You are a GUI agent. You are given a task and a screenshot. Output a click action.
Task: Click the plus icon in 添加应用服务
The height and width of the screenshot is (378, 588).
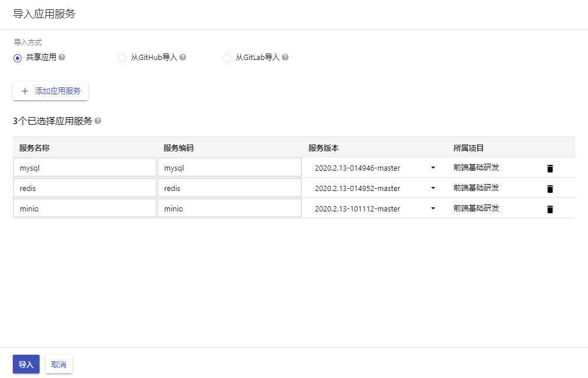tap(25, 91)
